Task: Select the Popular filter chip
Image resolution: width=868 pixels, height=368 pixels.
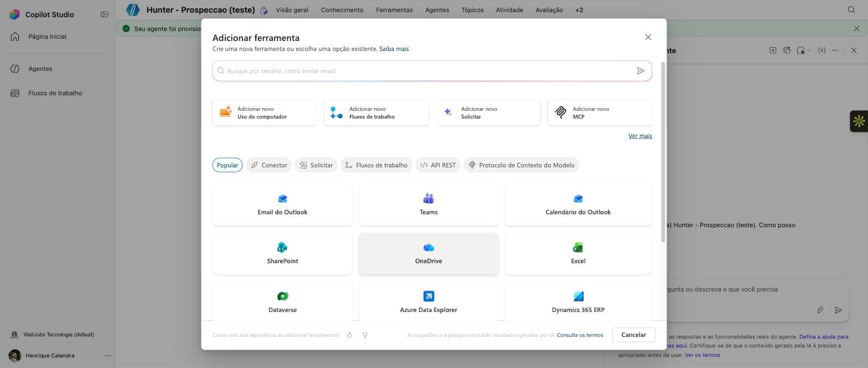Action: 228,165
